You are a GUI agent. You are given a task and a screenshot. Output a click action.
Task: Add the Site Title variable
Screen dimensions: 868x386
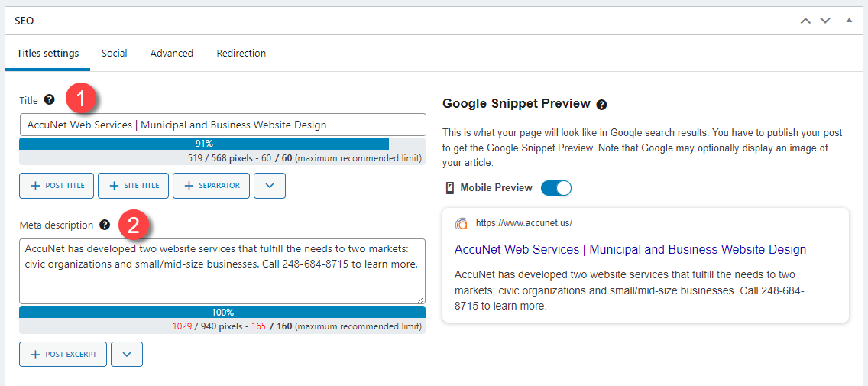134,186
